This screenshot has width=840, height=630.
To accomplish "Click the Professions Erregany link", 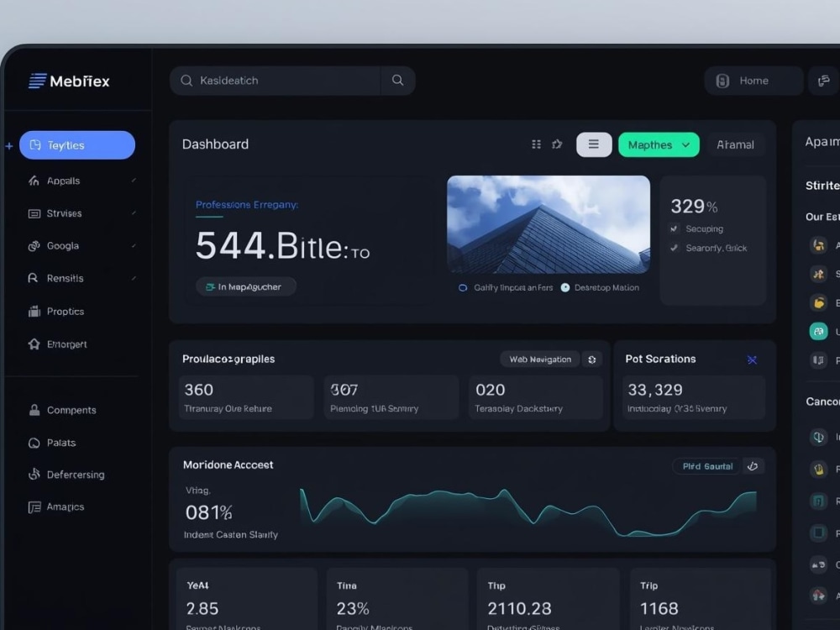I will [x=247, y=205].
